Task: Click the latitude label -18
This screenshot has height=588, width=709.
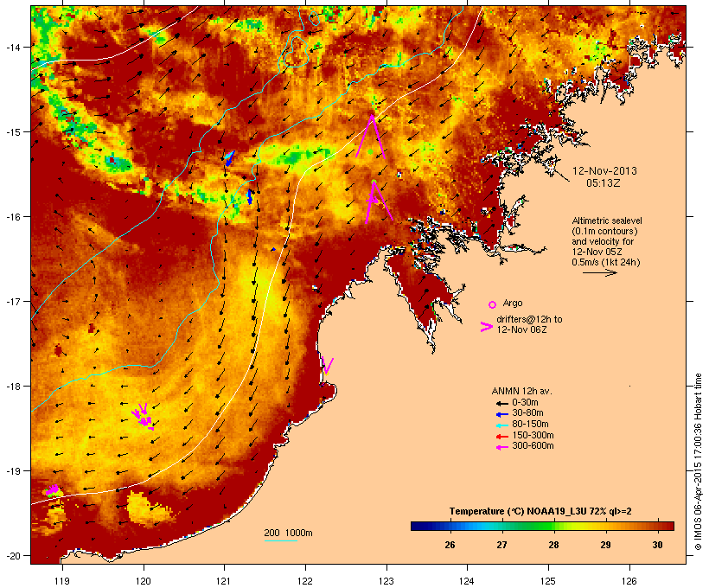Action: pos(12,387)
